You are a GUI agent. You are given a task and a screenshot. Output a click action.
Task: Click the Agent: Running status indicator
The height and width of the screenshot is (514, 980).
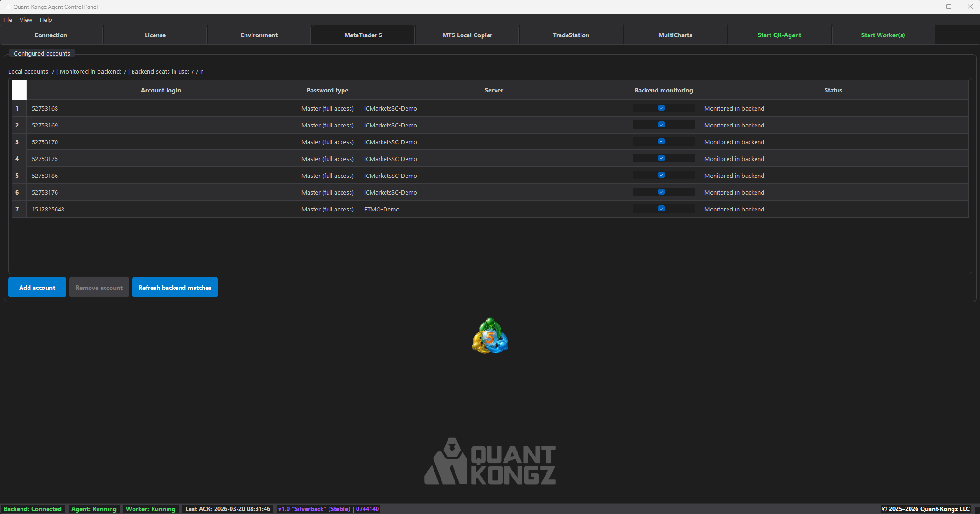click(x=94, y=509)
